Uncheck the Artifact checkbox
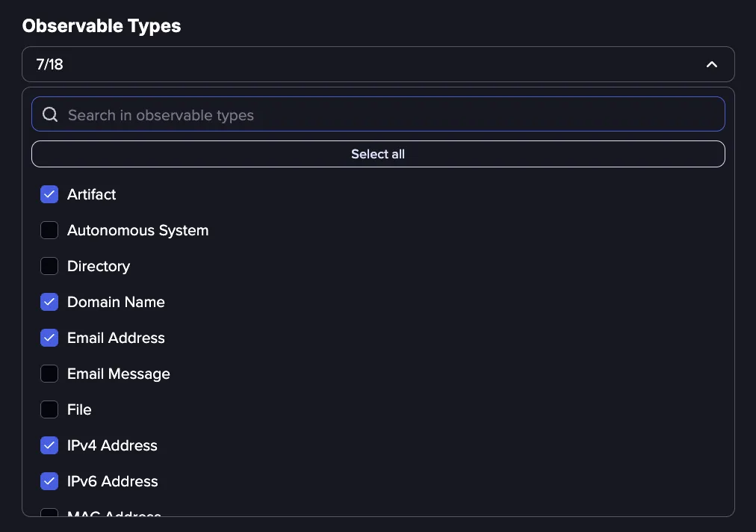The height and width of the screenshot is (532, 756). pos(49,194)
